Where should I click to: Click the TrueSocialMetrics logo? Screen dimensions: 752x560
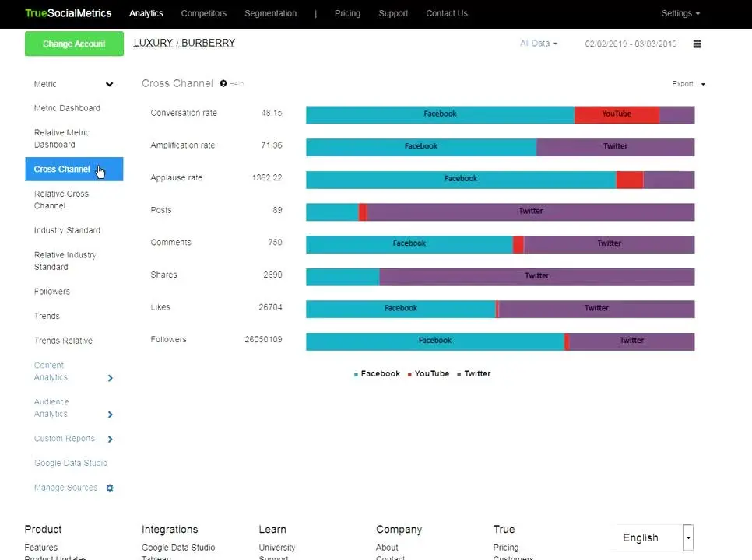pyautogui.click(x=68, y=13)
